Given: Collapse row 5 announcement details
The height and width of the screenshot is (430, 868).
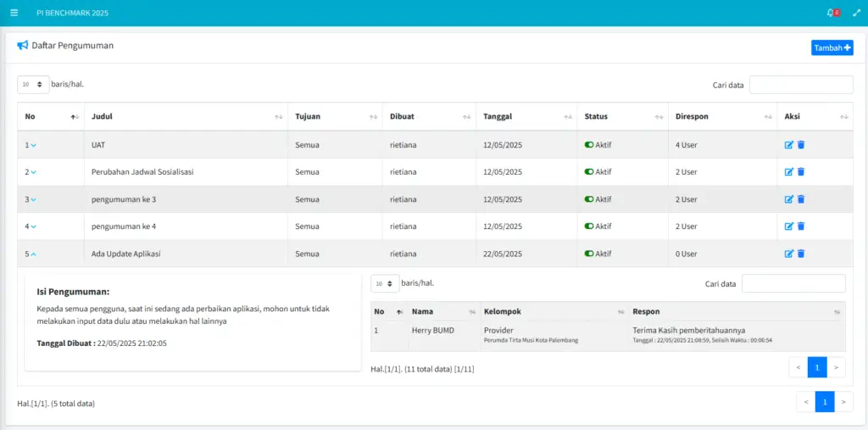Looking at the screenshot, I should coord(33,254).
